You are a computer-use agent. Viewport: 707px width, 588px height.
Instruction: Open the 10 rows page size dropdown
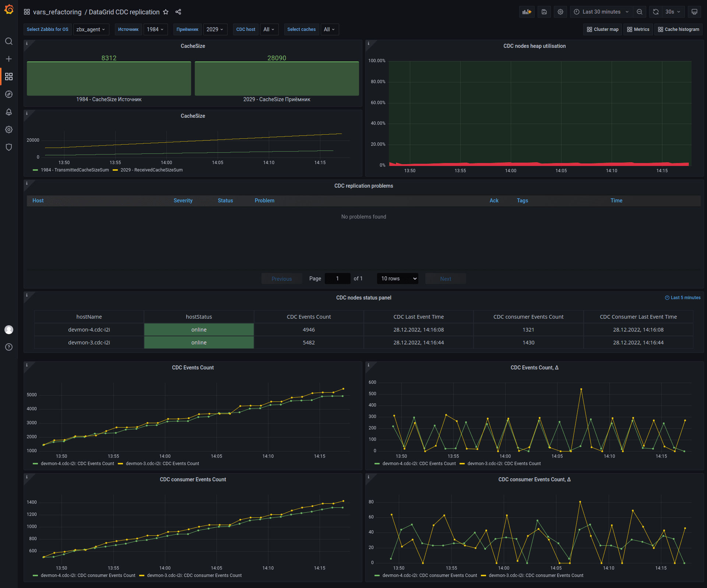(398, 279)
